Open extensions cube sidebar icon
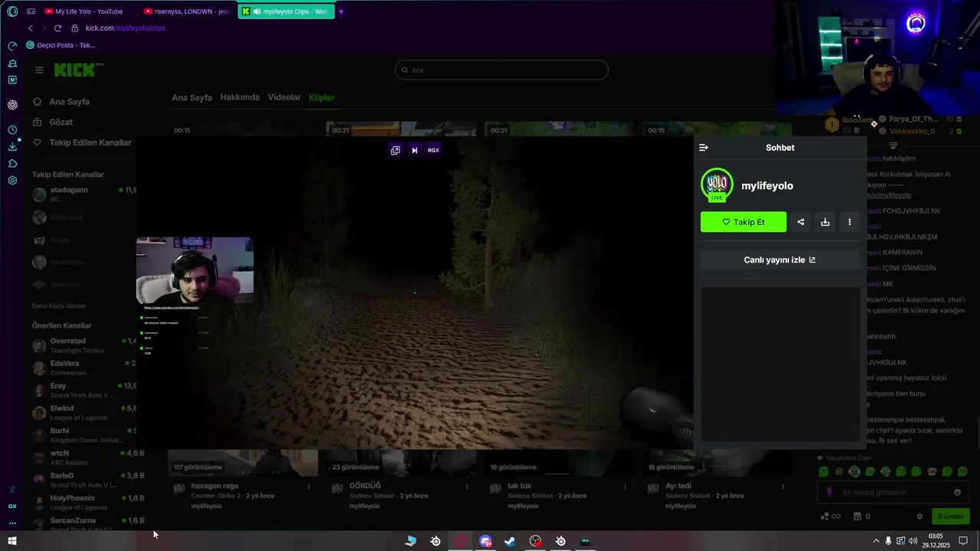This screenshot has height=551, width=980. [x=12, y=164]
